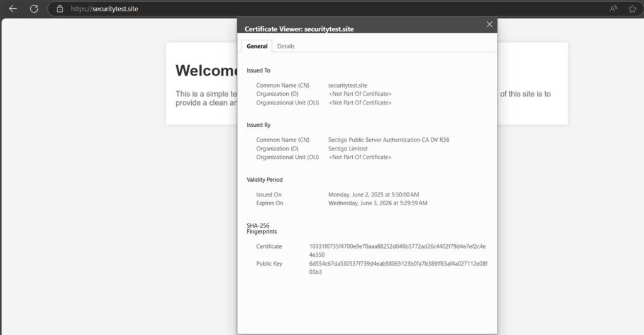
Task: Go back with the browser back arrow
Action: click(13, 9)
